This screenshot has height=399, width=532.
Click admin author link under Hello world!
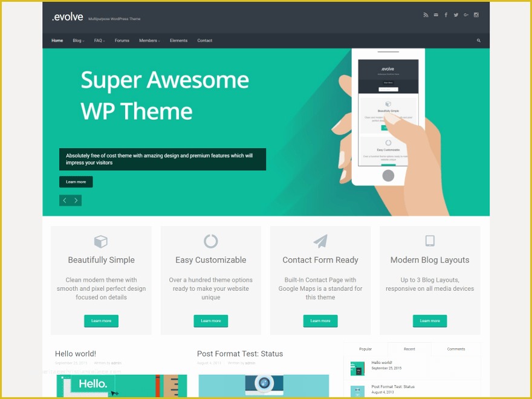pyautogui.click(x=116, y=363)
